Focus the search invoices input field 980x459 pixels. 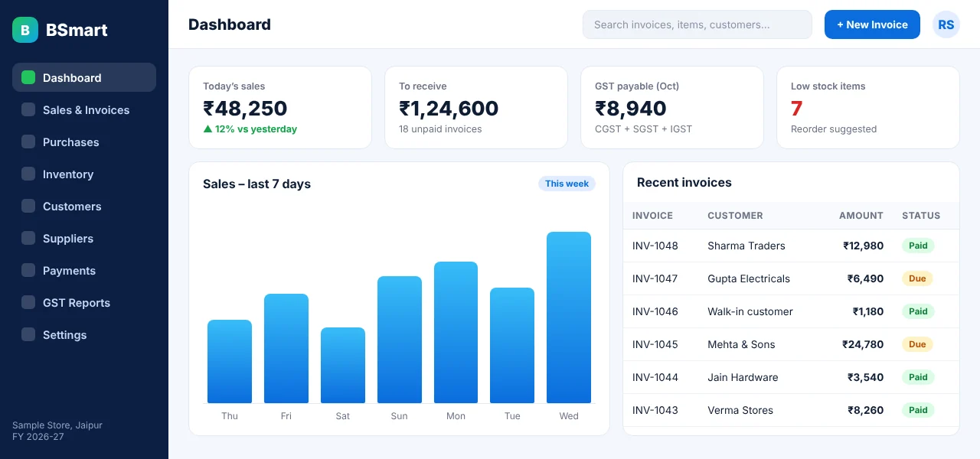[x=697, y=24]
